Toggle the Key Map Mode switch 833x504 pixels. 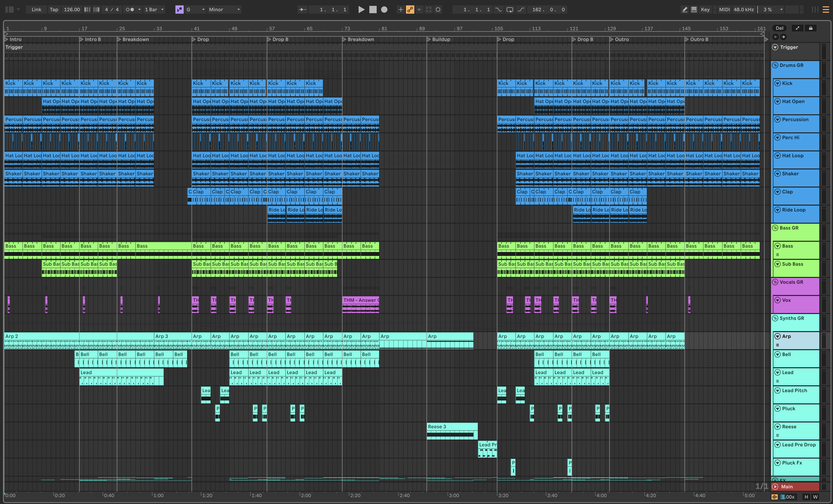(x=705, y=10)
